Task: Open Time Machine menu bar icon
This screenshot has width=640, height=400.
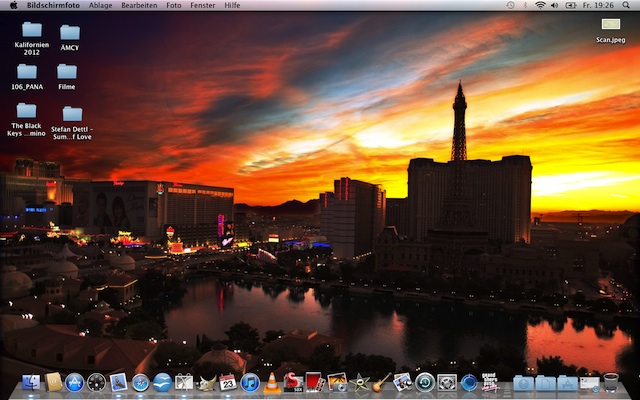Action: pos(510,5)
